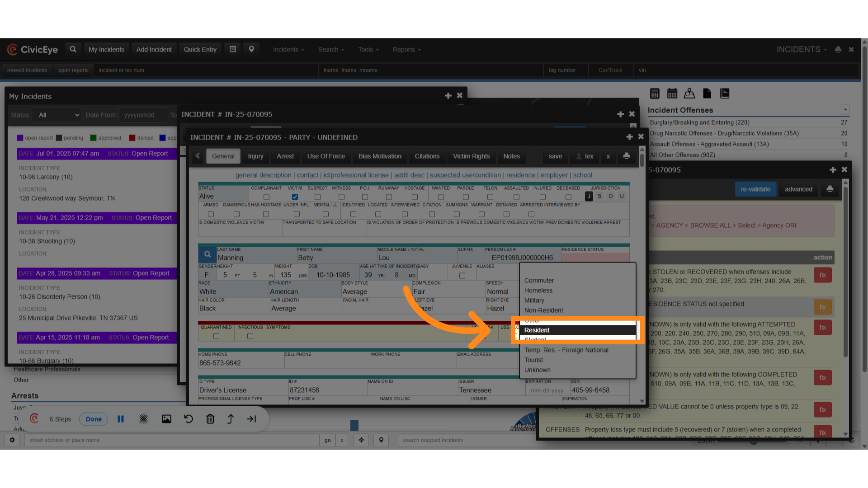
Task: Open the Victim Rights tab
Action: pos(471,156)
